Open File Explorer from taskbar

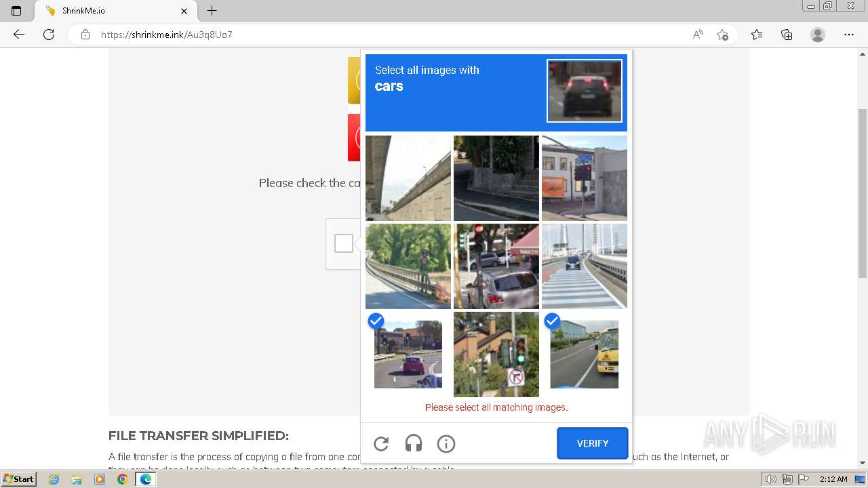(77, 479)
